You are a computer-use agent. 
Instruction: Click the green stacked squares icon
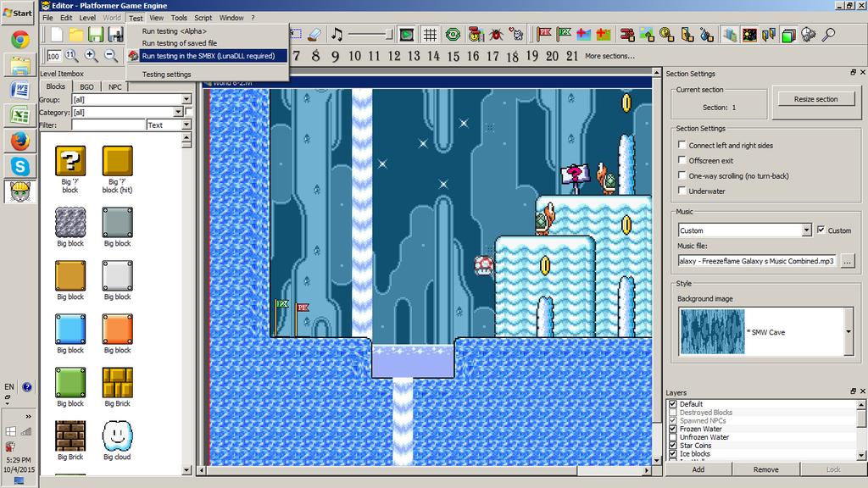(x=788, y=36)
